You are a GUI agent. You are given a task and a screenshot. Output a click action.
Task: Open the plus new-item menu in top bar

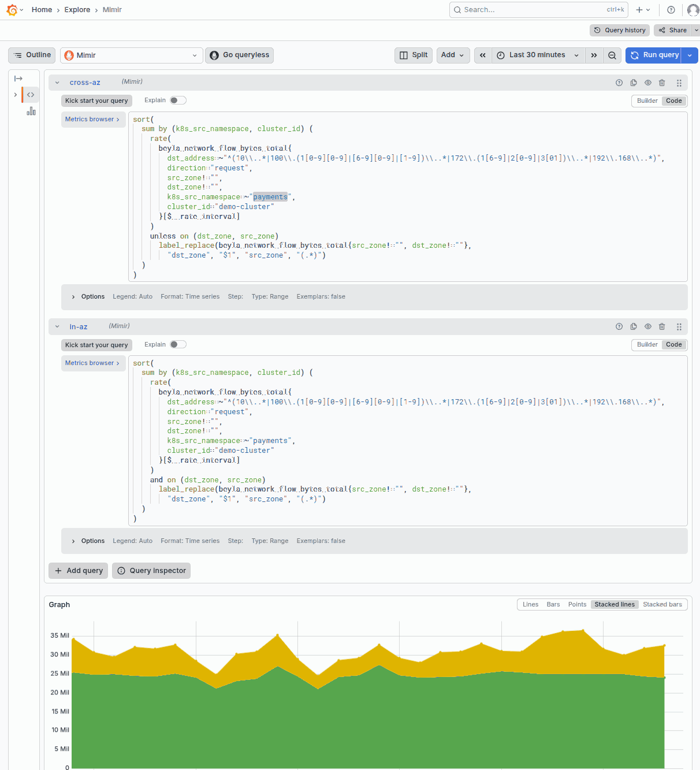643,10
